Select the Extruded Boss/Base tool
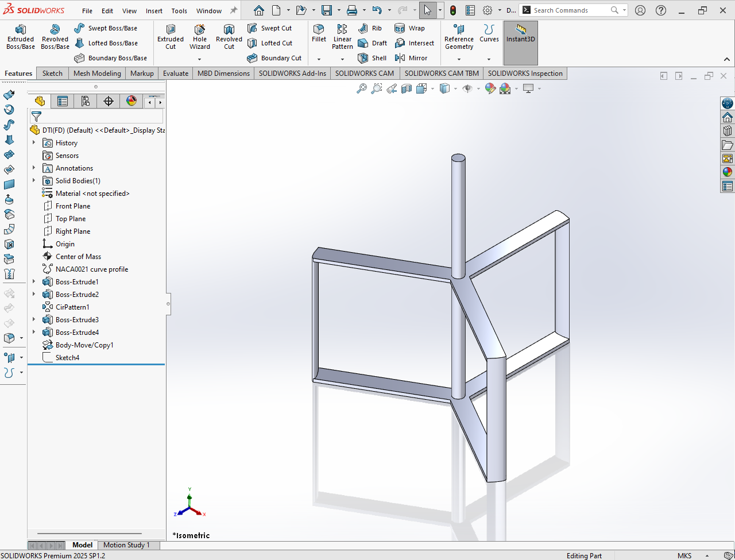Image resolution: width=735 pixels, height=560 pixels. pos(21,37)
